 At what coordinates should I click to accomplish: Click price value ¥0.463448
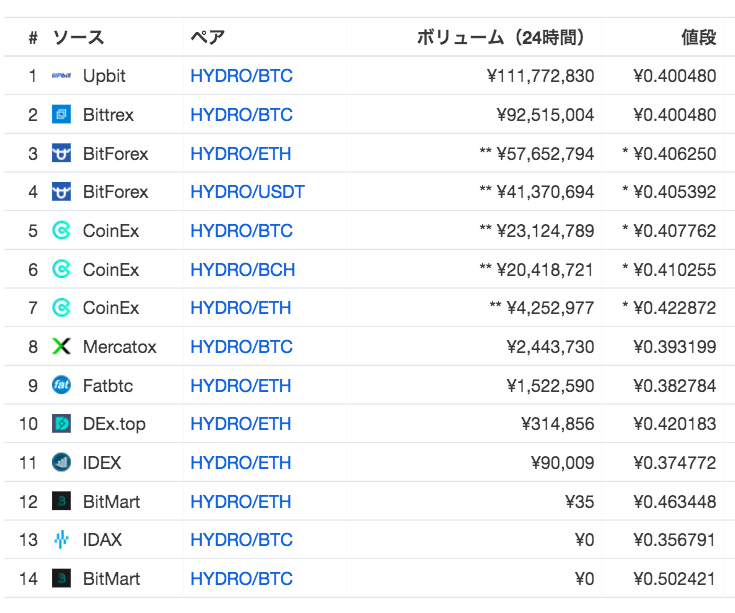click(675, 501)
